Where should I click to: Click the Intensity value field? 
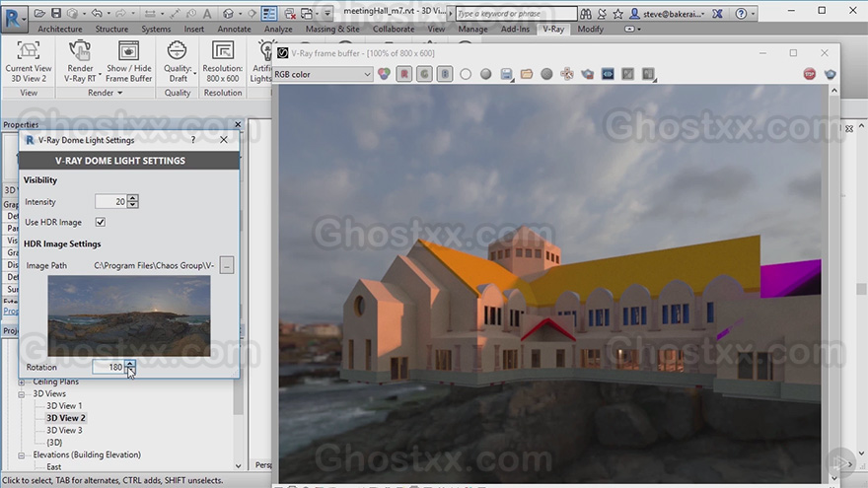[110, 202]
